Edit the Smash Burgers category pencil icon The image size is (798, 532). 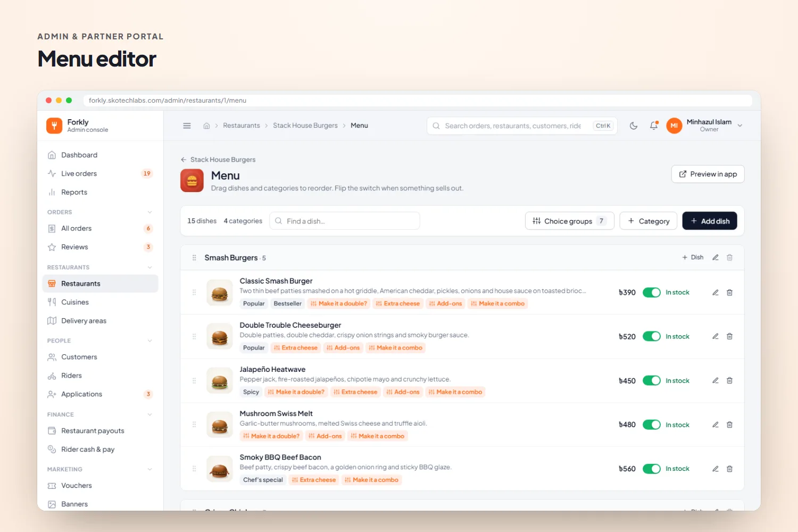point(716,257)
